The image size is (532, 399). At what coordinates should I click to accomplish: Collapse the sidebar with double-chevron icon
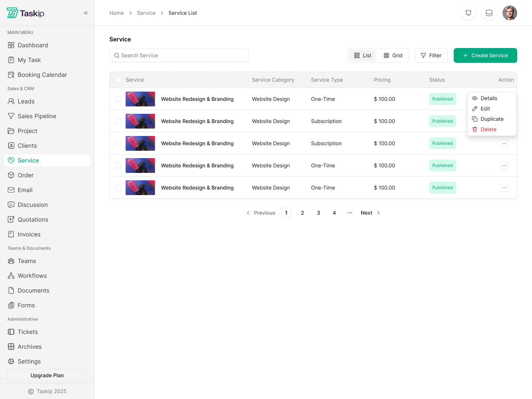click(x=86, y=13)
